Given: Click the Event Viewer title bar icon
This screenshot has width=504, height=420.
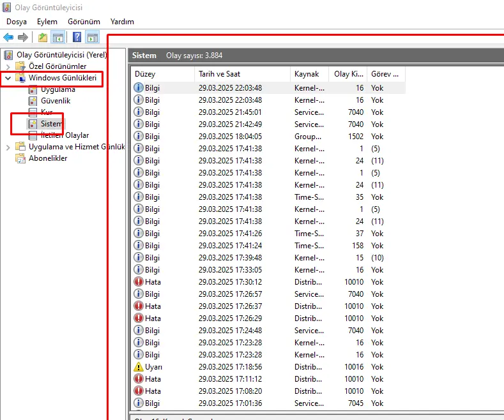Looking at the screenshot, I should [6, 7].
